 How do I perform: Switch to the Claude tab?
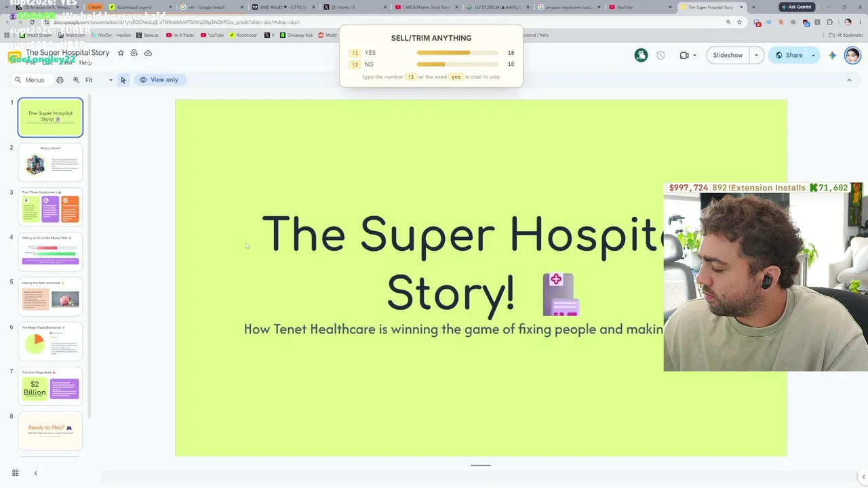click(x=94, y=7)
